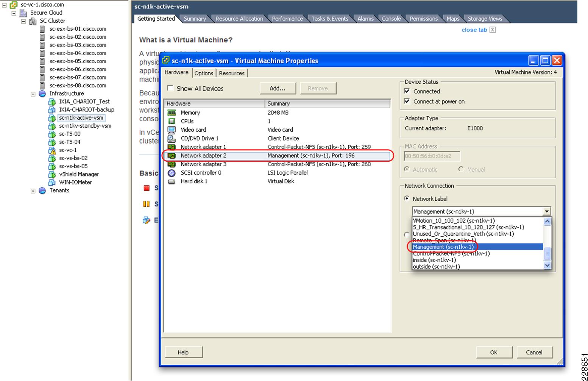Click the vShield Manager VM icon
588x381 pixels.
(x=52, y=174)
